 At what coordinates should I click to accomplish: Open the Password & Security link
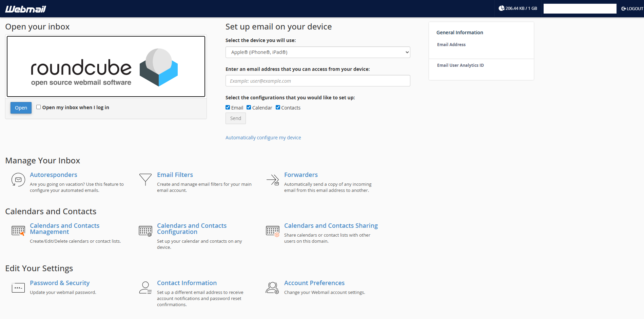(x=60, y=283)
